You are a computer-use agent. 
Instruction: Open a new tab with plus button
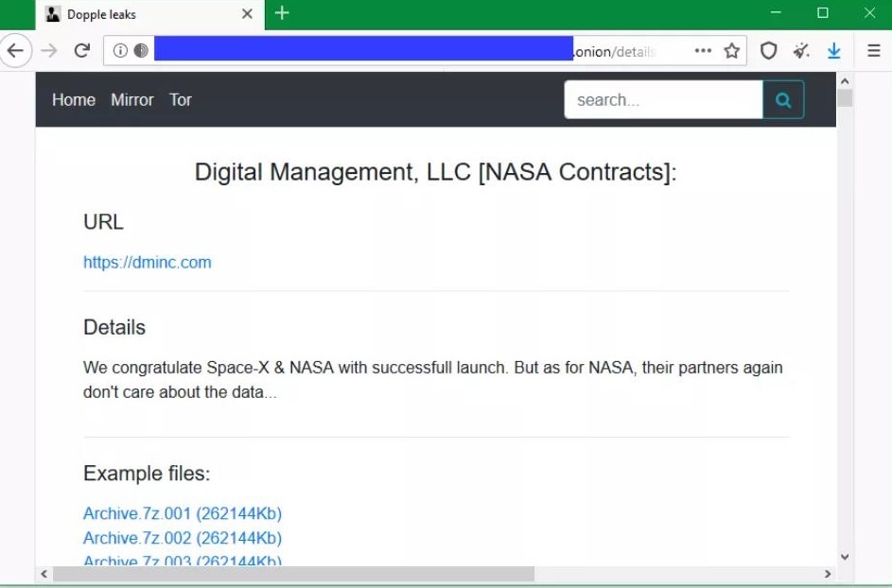click(x=282, y=13)
